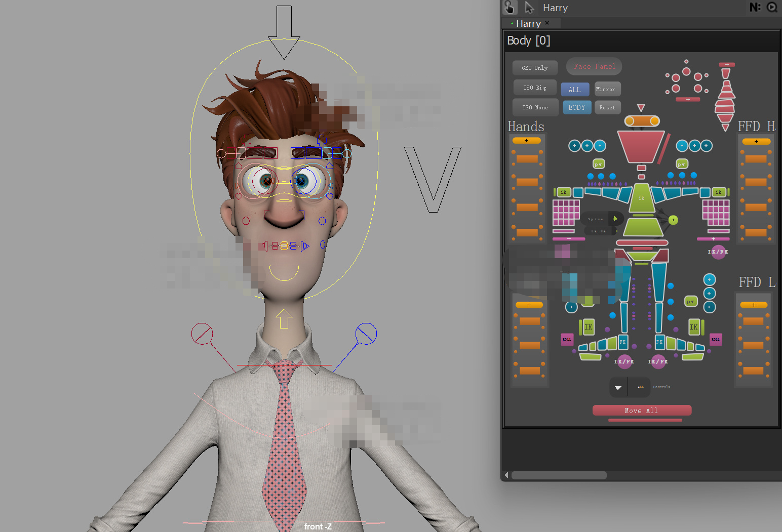This screenshot has width=782, height=532.
Task: Click the Reset button
Action: tap(607, 107)
